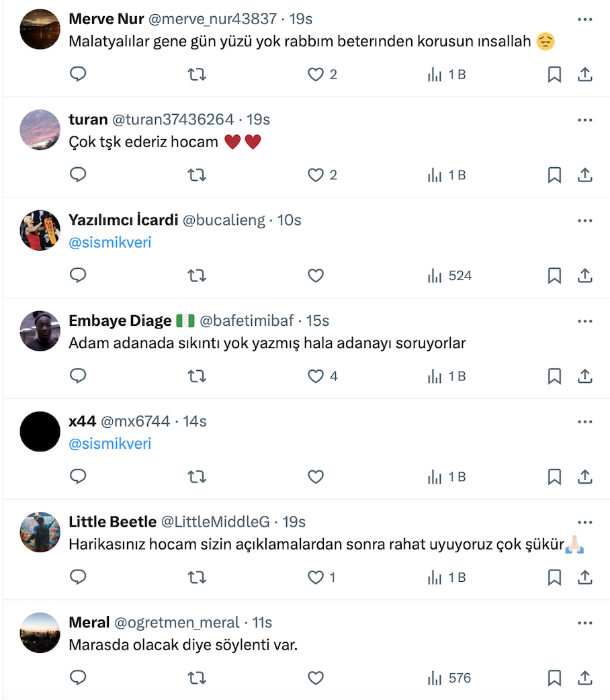The height and width of the screenshot is (700, 610).
Task: Share x44's tweet
Action: pyautogui.click(x=585, y=477)
